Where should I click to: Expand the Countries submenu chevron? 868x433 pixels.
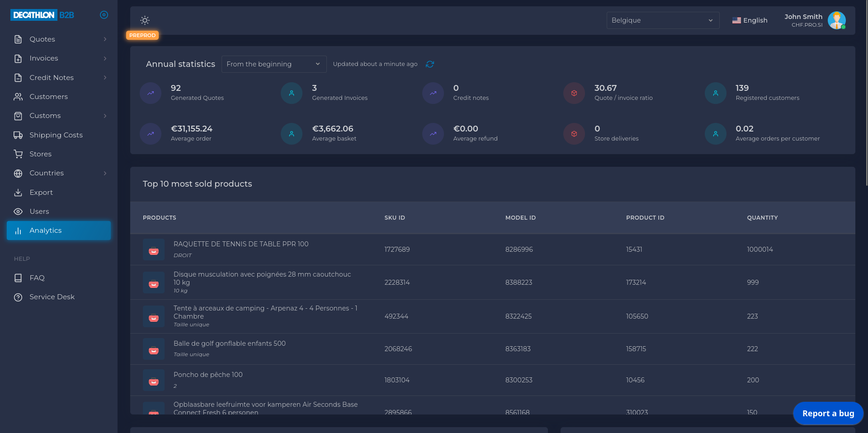(x=105, y=173)
